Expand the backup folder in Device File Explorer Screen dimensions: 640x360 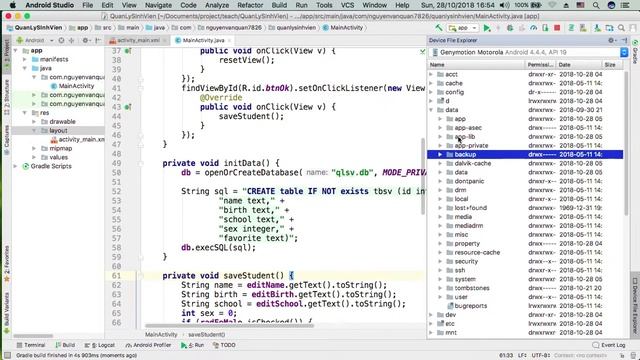[440, 154]
